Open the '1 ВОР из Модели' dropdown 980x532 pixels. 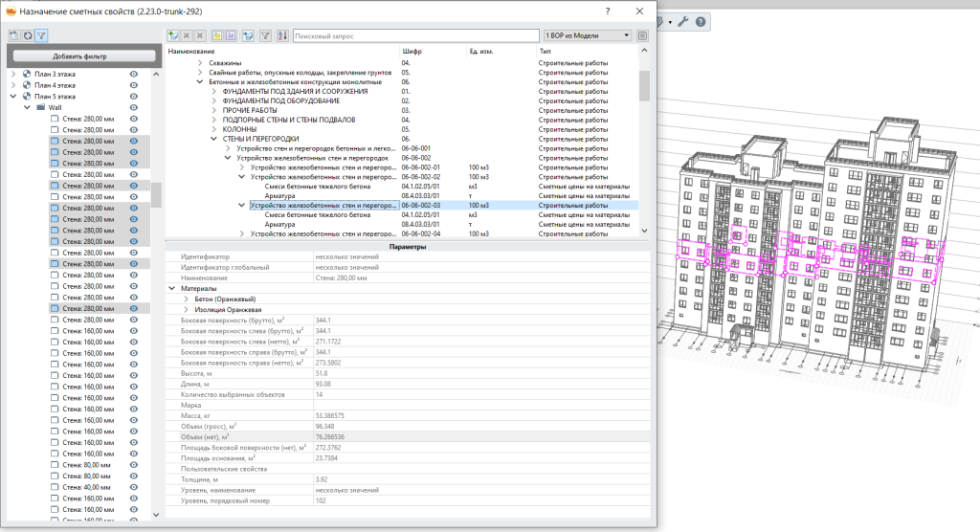click(587, 35)
